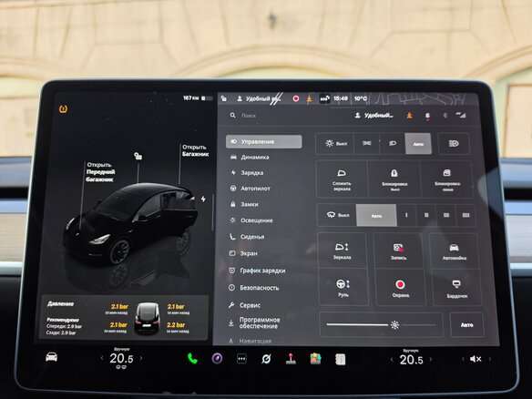Tap the tire pressure warning icon
This screenshot has width=532, height=399.
tap(63, 109)
